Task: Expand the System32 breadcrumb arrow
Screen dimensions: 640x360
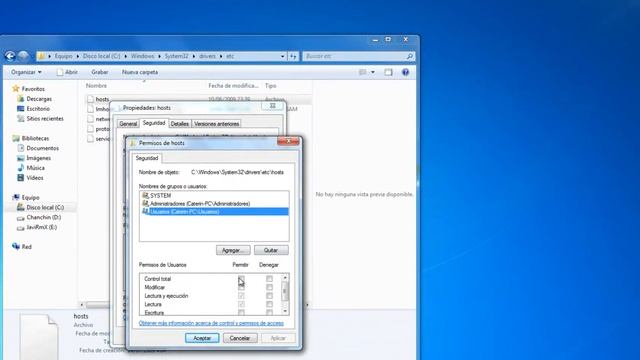Action: pos(193,56)
